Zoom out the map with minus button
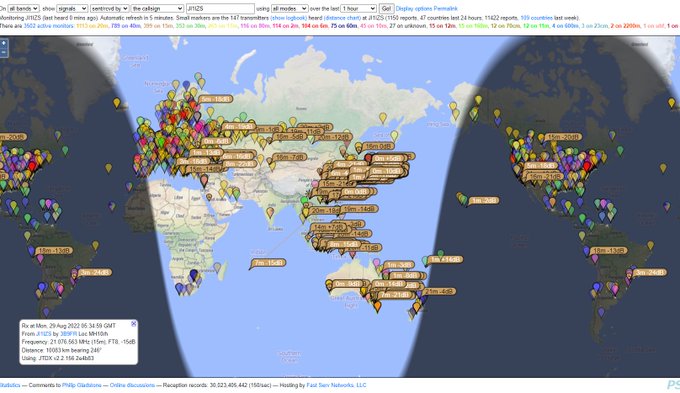 click(x=3, y=52)
